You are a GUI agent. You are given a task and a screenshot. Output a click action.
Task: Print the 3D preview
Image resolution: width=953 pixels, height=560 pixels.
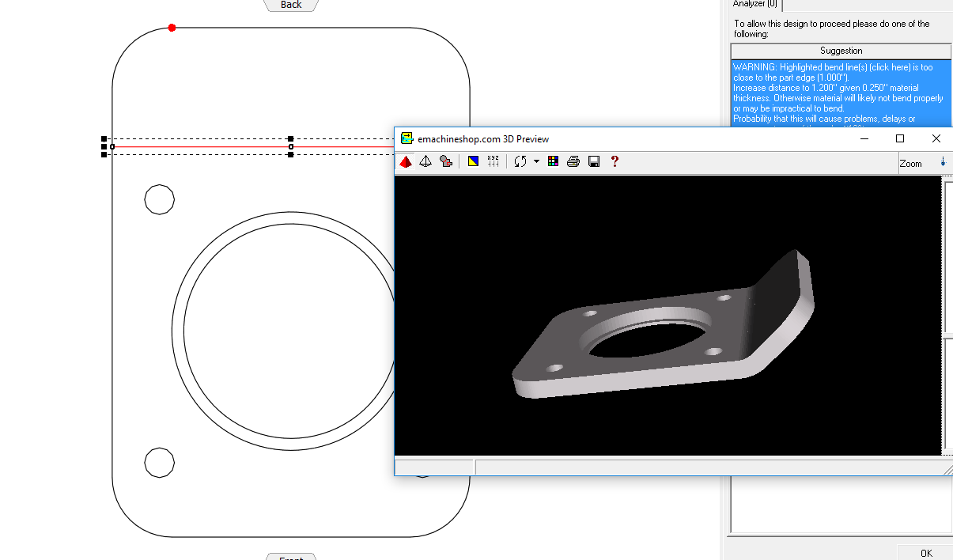pyautogui.click(x=573, y=161)
